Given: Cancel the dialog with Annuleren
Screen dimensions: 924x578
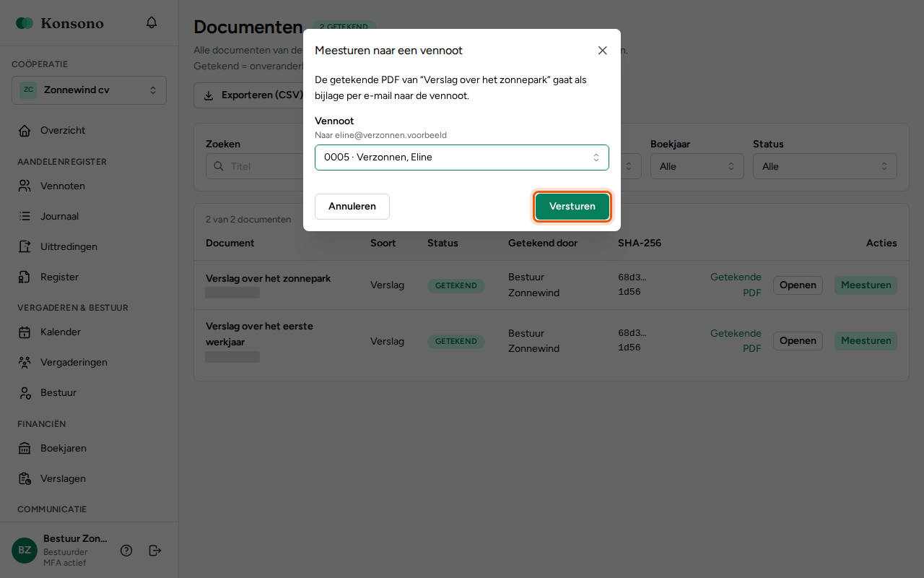Looking at the screenshot, I should (x=352, y=207).
